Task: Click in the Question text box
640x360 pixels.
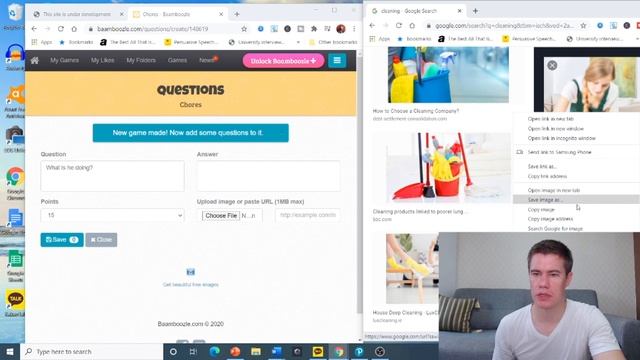Action: pos(112,176)
